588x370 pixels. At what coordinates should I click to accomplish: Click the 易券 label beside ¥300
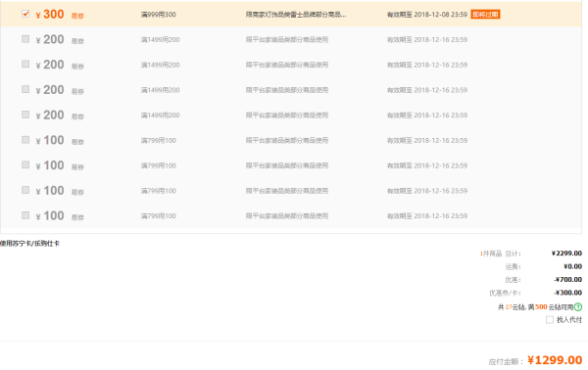77,16
